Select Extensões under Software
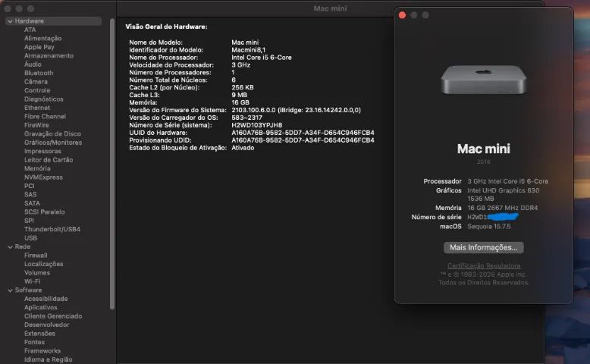590x364 pixels. pyautogui.click(x=39, y=333)
